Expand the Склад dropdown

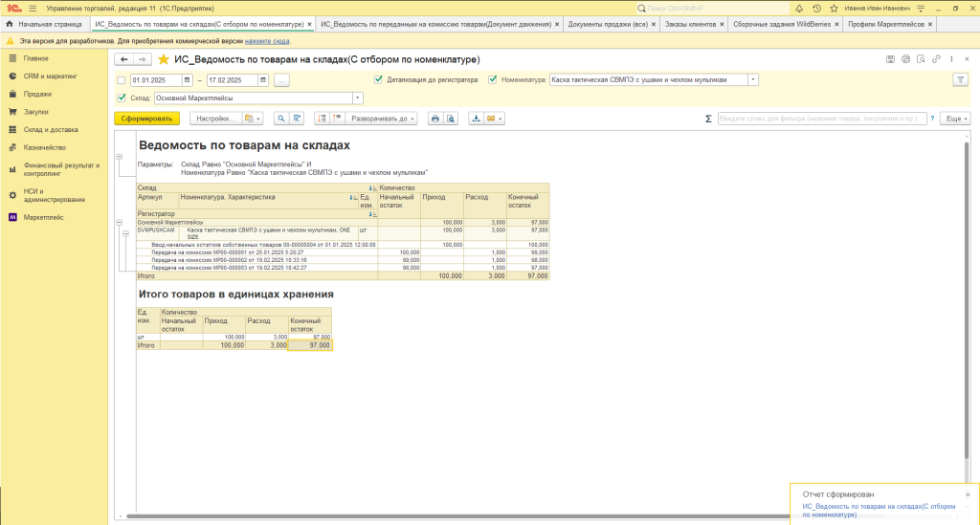click(358, 98)
